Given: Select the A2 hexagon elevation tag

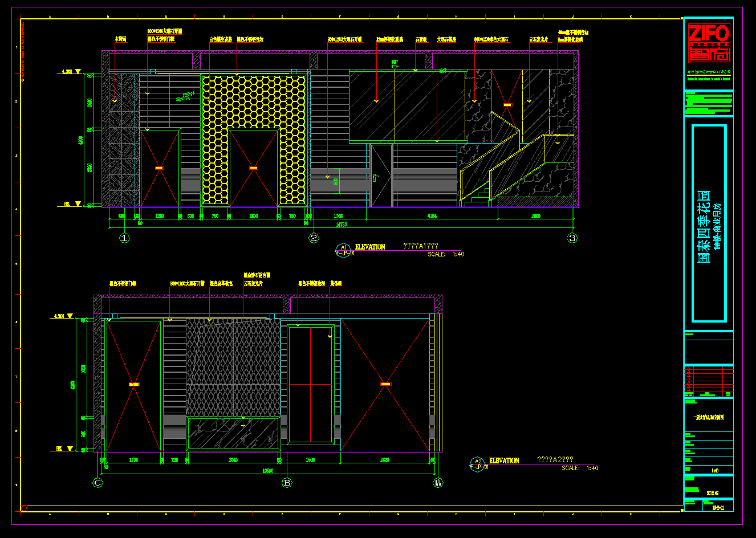Looking at the screenshot, I should [478, 463].
